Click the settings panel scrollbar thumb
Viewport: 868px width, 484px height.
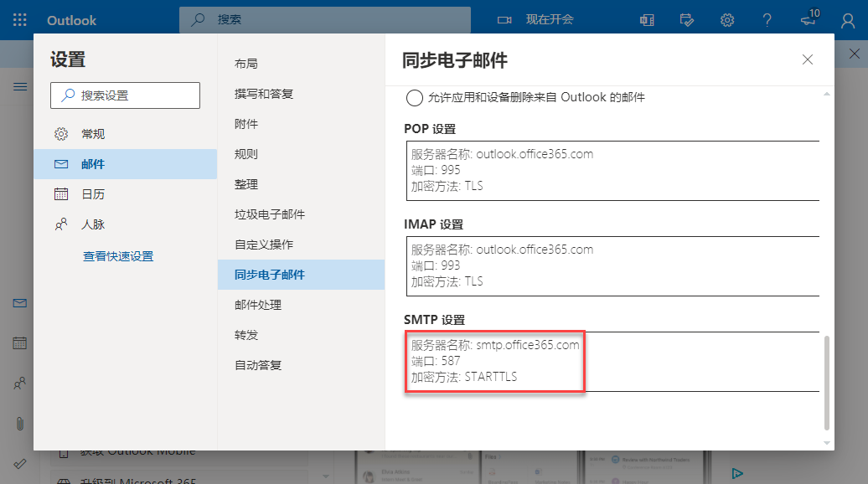(x=826, y=383)
